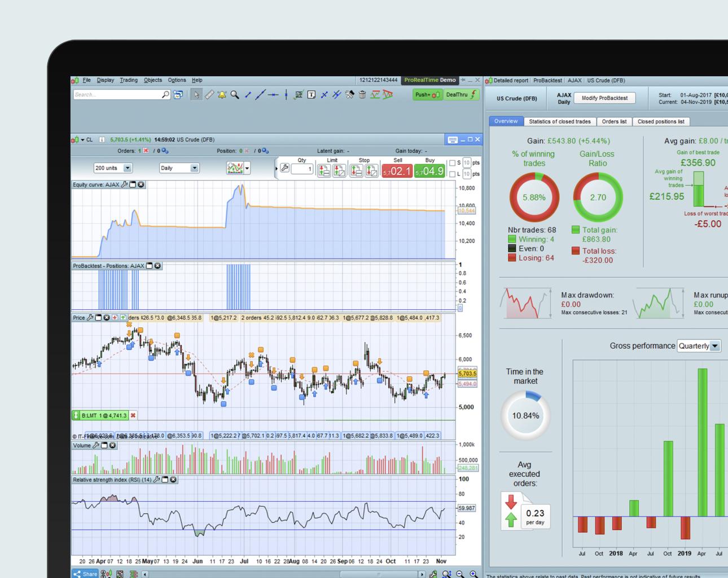Click the alert bell icon

tap(222, 95)
